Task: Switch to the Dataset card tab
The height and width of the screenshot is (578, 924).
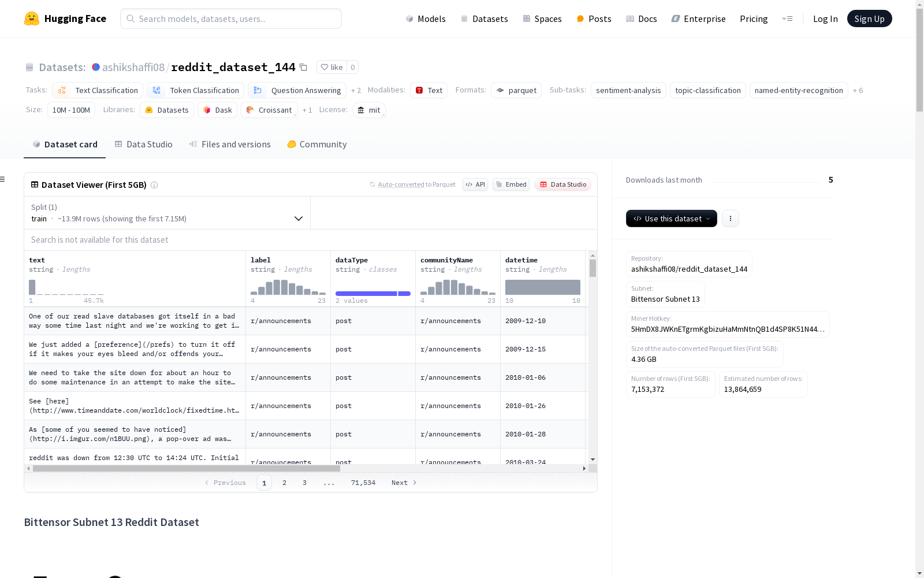Action: [65, 144]
